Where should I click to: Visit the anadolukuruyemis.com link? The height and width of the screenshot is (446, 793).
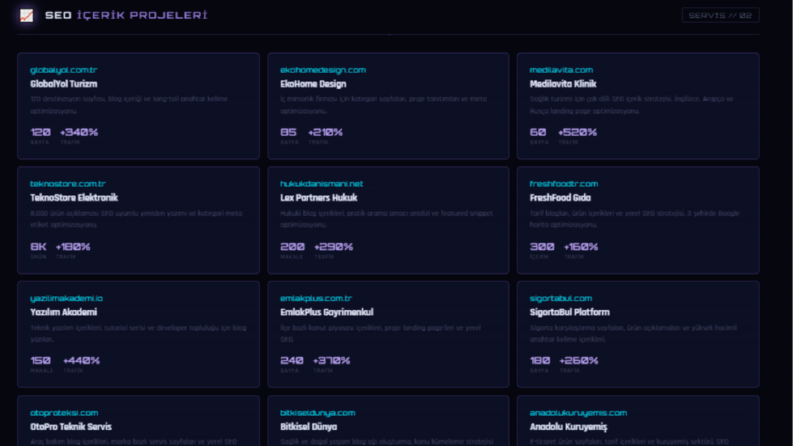tap(578, 413)
